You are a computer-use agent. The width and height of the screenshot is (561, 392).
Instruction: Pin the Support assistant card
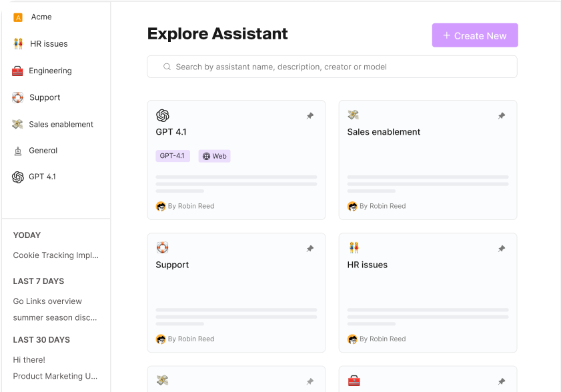310,249
